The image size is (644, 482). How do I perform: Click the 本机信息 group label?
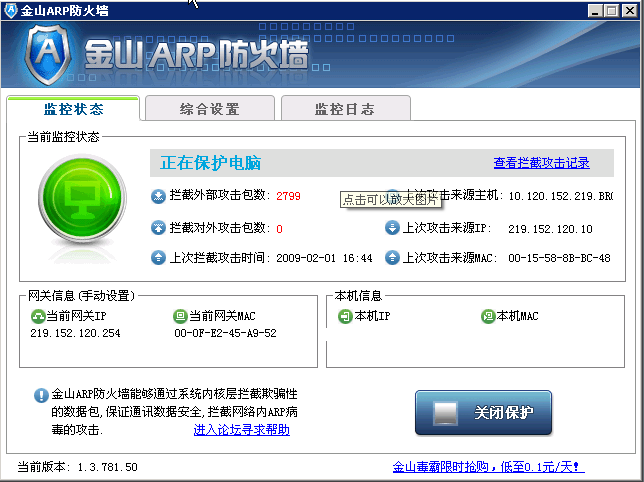358,296
